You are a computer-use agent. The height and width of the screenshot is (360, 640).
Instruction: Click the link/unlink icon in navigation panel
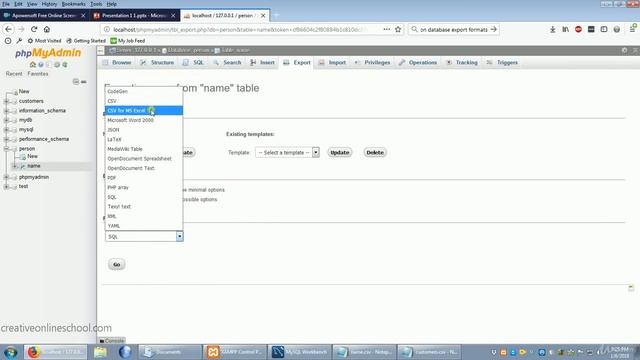[x=84, y=82]
